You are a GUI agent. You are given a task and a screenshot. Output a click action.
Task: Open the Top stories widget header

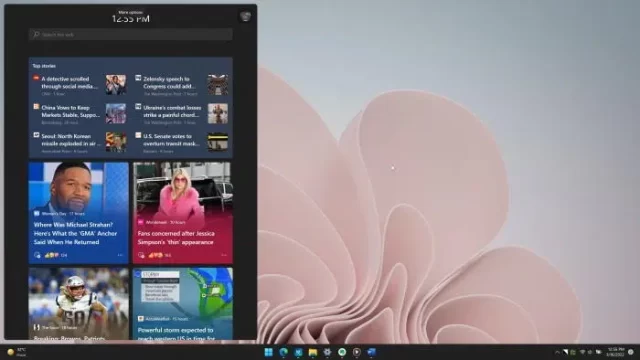coord(44,66)
